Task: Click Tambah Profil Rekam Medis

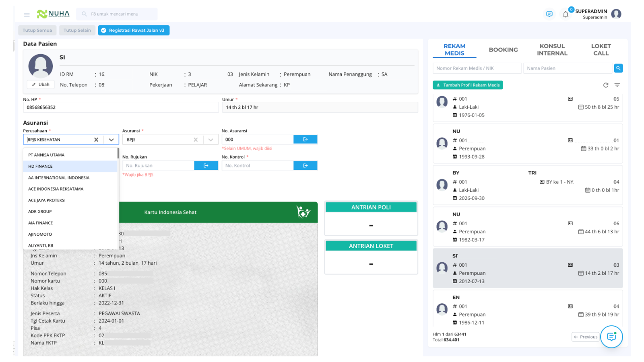Action: pos(468,85)
